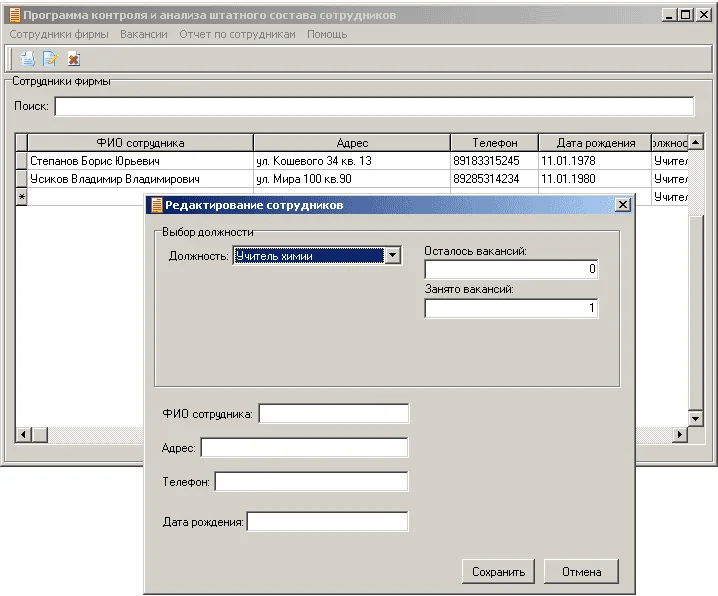
Task: Click the 'Телефон' input field
Action: coord(311,482)
